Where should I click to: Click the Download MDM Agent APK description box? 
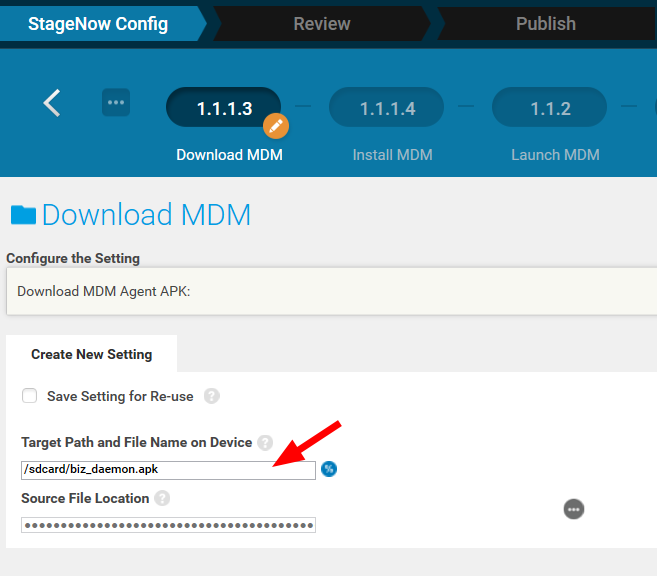coord(331,291)
